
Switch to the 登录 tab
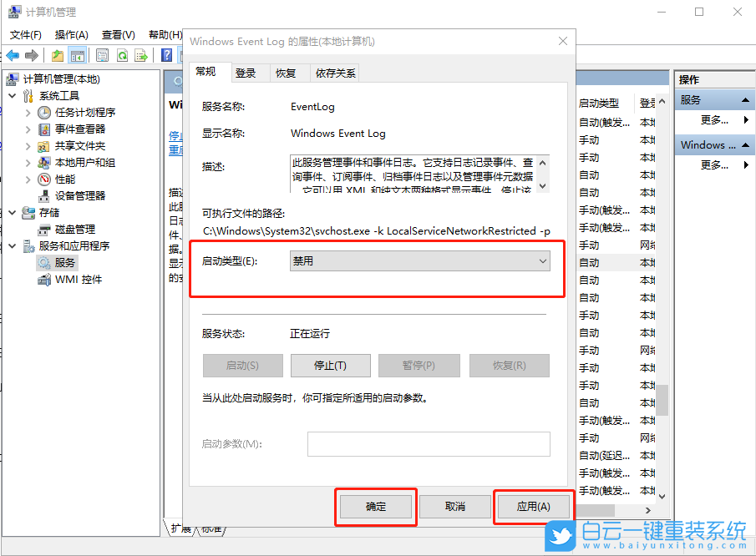247,73
